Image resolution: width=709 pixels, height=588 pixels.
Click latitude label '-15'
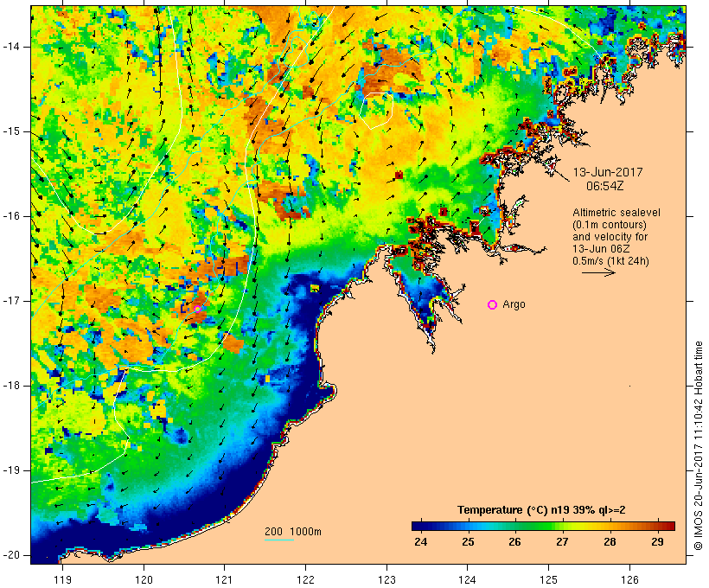point(11,131)
